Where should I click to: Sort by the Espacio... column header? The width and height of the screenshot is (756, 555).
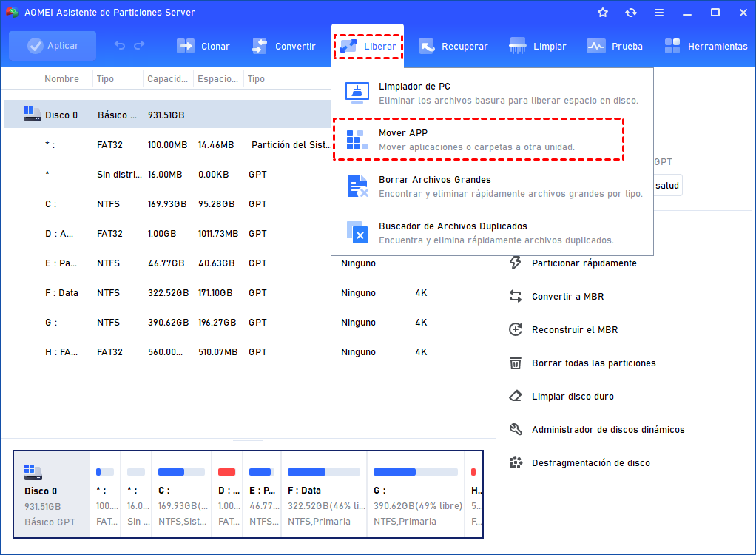pyautogui.click(x=218, y=79)
